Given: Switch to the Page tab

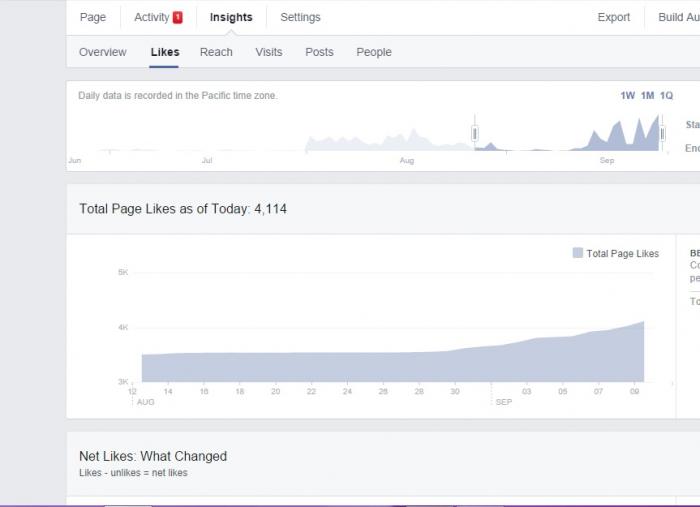Looking at the screenshot, I should (93, 17).
